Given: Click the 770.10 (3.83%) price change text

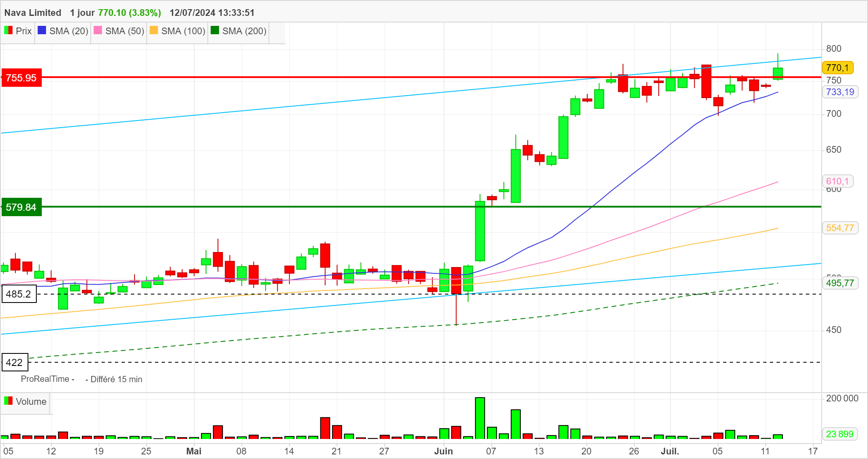Looking at the screenshot, I should [129, 13].
